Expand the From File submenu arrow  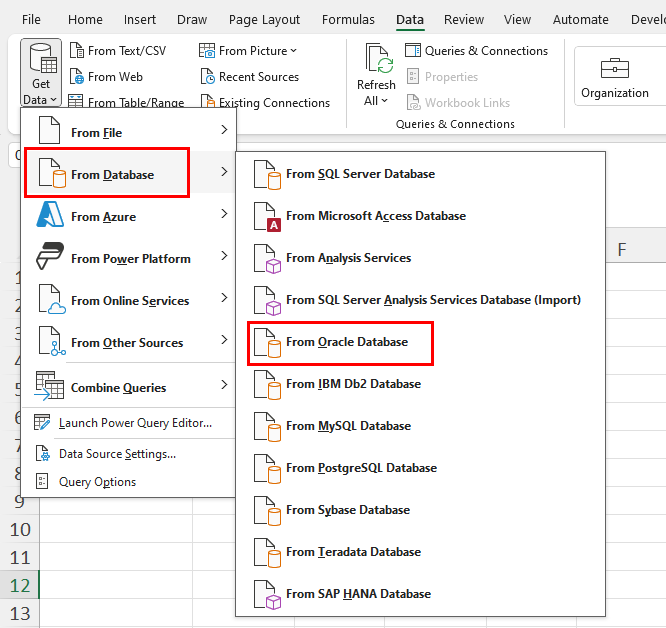tap(224, 130)
